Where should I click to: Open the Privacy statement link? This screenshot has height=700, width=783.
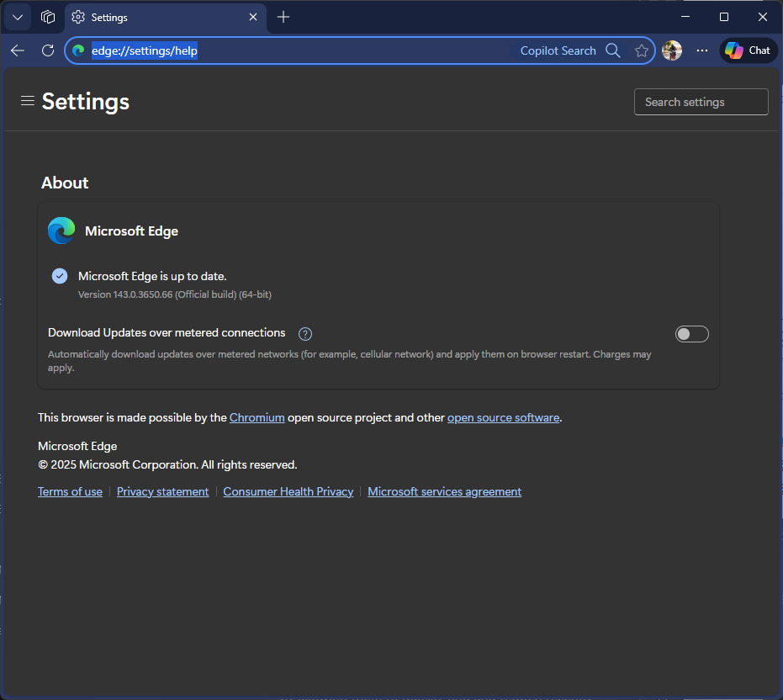click(x=162, y=491)
